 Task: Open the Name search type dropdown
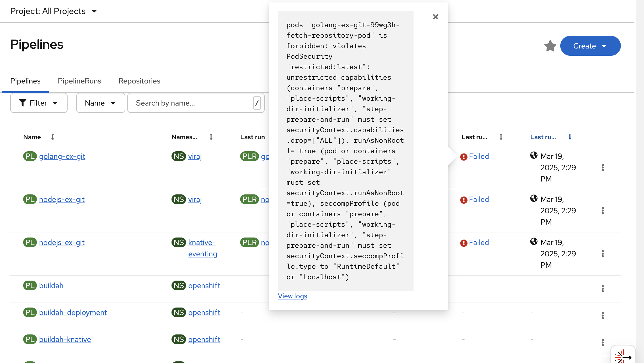100,103
